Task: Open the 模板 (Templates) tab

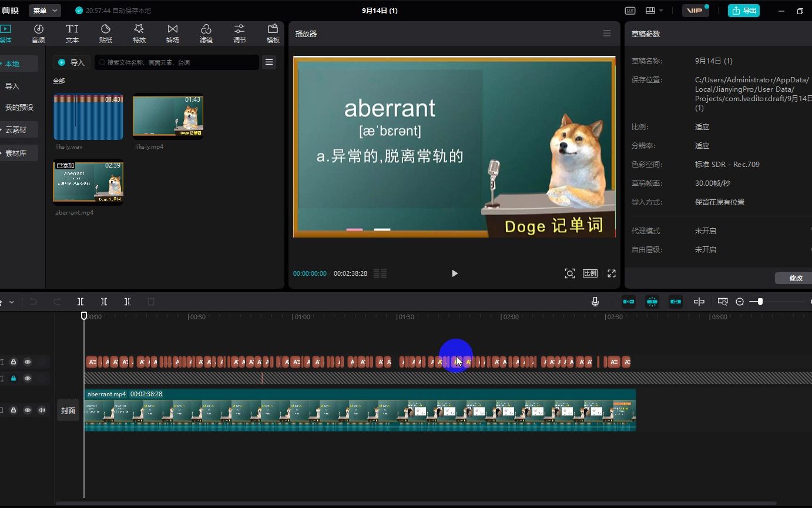Action: tap(273, 34)
